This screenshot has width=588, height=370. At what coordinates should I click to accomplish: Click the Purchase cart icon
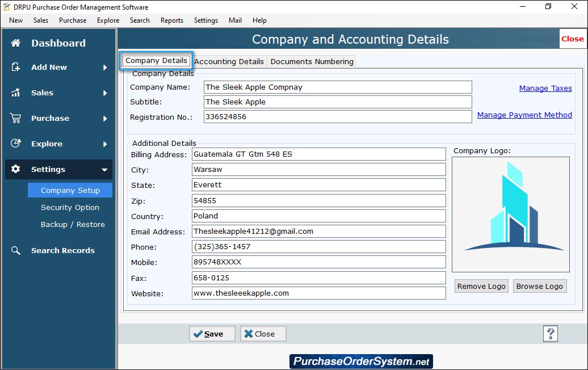pyautogui.click(x=15, y=118)
